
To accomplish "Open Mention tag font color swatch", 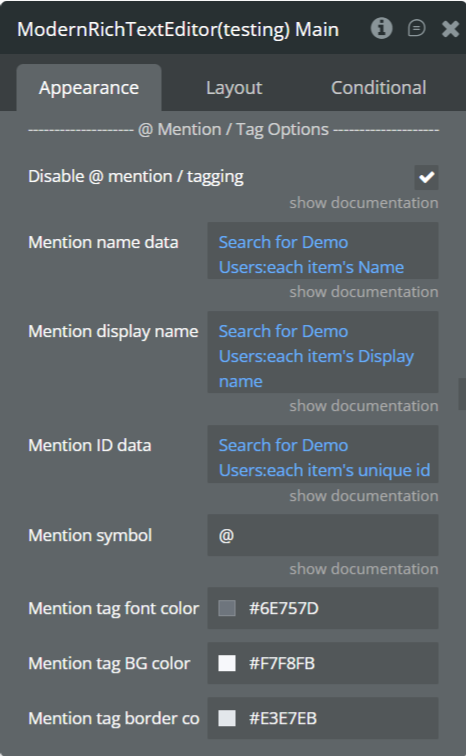I will [227, 608].
